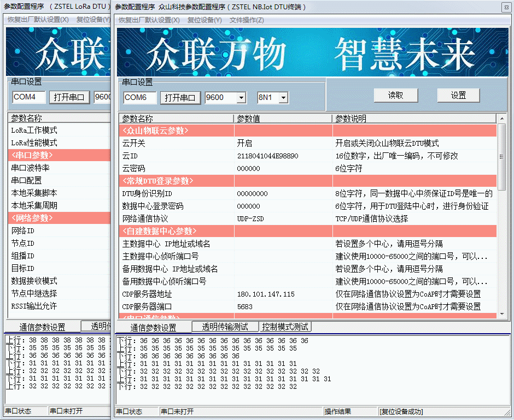Select 备用数据中心侦听端口号 row
The image size is (514, 420).
tap(308, 281)
